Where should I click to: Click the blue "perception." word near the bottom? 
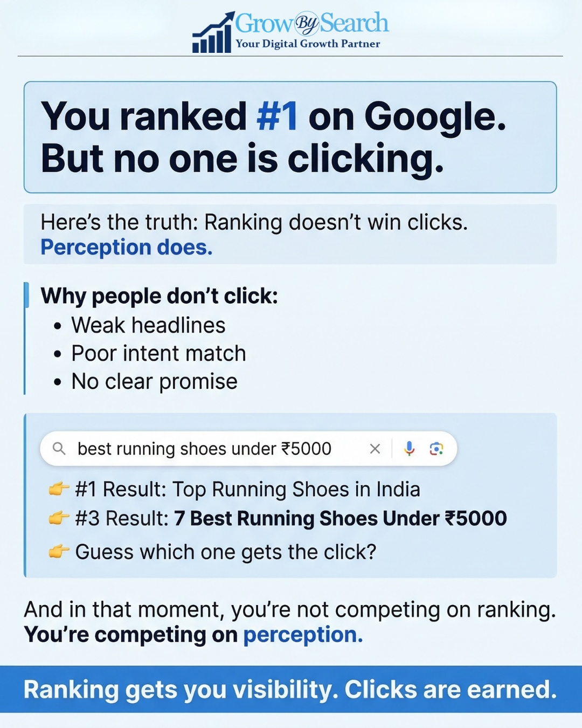click(x=303, y=635)
